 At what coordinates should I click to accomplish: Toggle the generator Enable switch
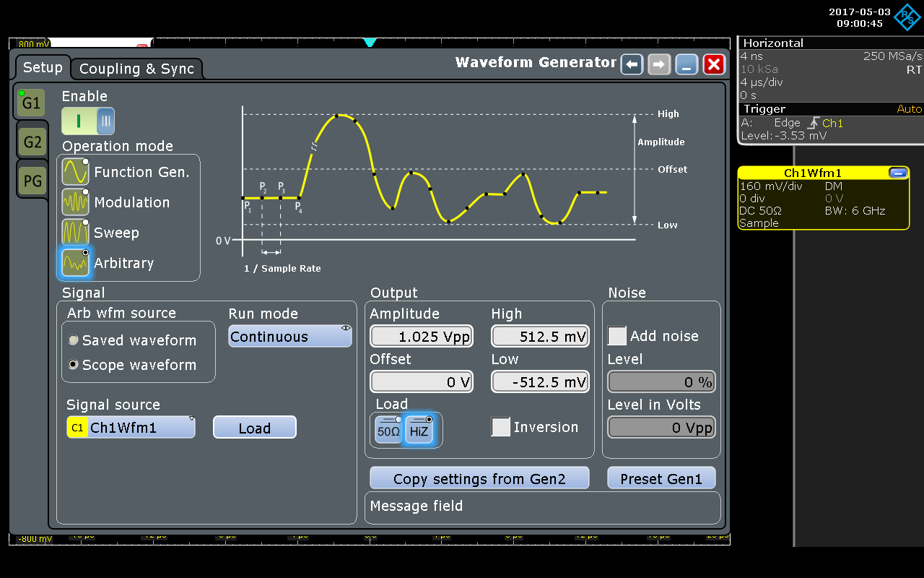(88, 121)
